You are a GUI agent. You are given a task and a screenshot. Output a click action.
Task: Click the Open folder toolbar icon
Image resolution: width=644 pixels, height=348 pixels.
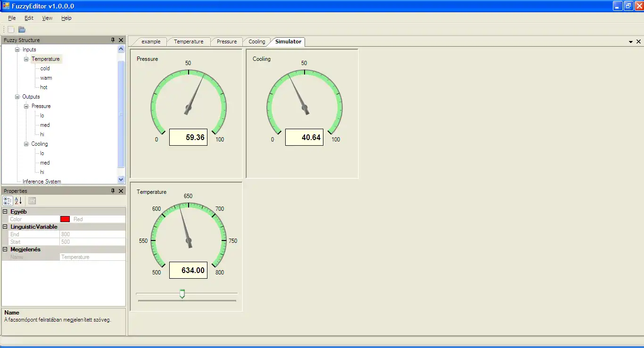pos(22,30)
